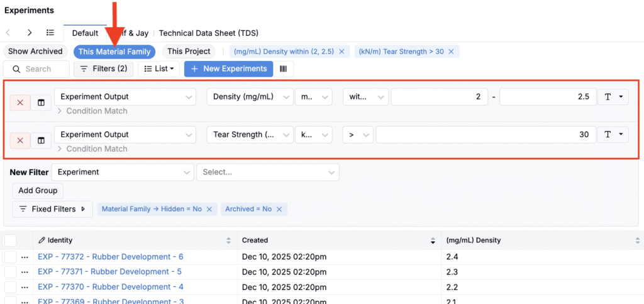Toggle the This Material Family filter
644x304 pixels.
pos(114,52)
